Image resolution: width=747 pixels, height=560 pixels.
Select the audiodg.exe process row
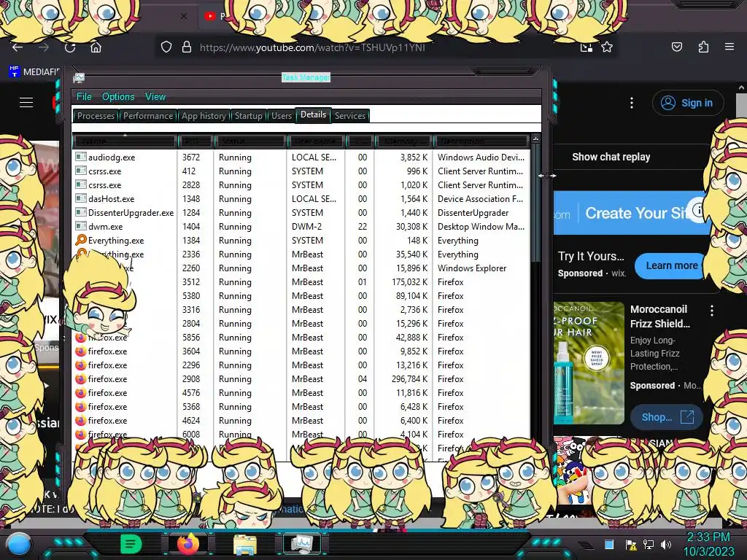(301, 157)
